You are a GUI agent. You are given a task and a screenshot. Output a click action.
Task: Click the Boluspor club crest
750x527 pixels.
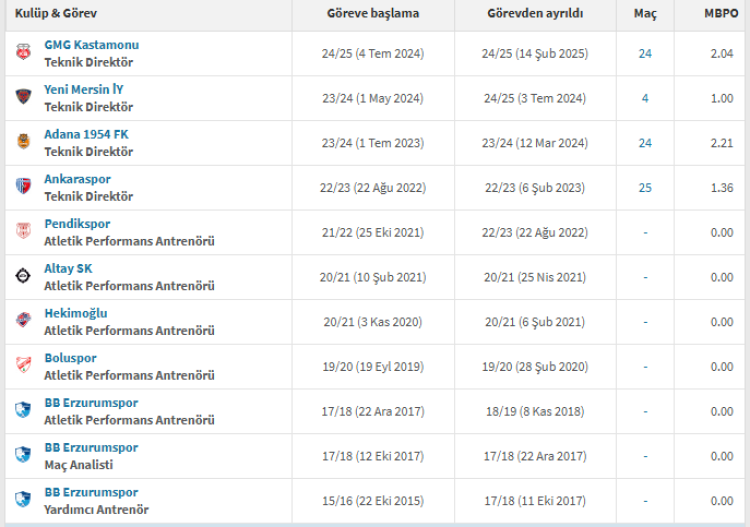pyautogui.click(x=23, y=366)
